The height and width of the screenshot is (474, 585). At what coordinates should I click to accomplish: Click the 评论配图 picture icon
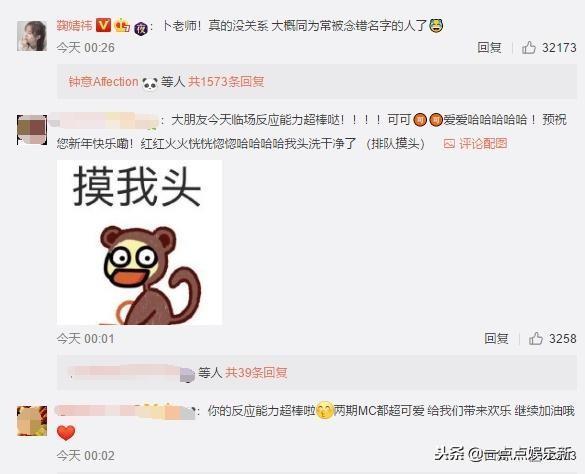tap(449, 144)
